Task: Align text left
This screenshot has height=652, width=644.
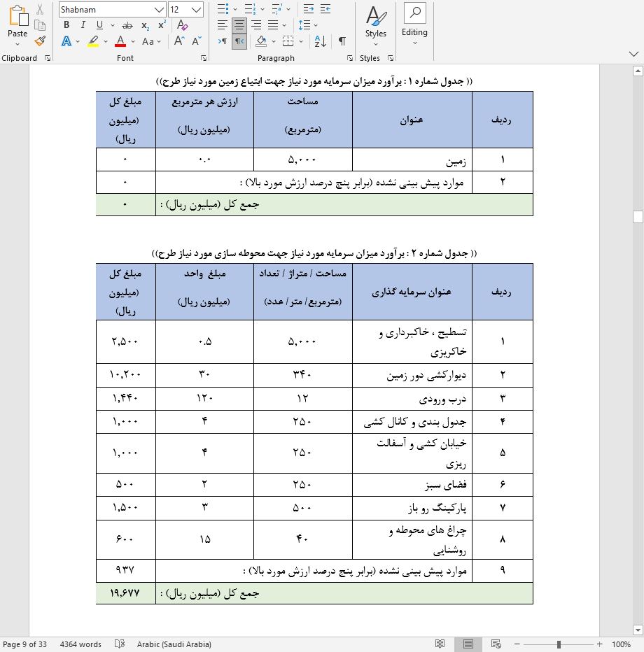Action: point(223,25)
